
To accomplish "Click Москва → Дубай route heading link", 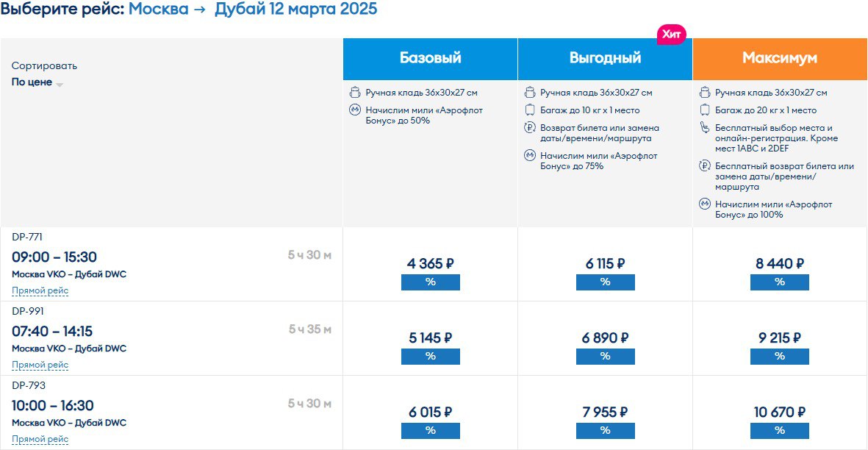I will (253, 9).
